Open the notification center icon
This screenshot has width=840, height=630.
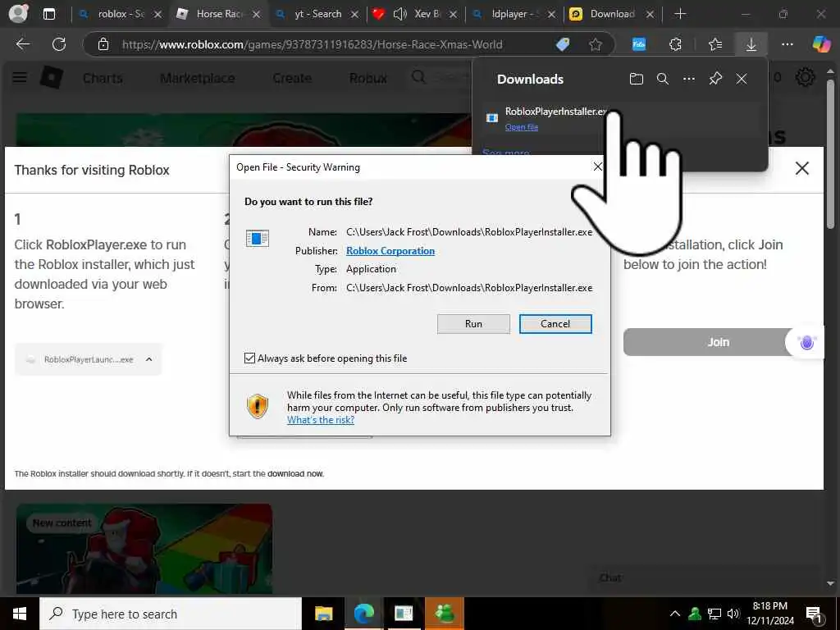click(815, 614)
